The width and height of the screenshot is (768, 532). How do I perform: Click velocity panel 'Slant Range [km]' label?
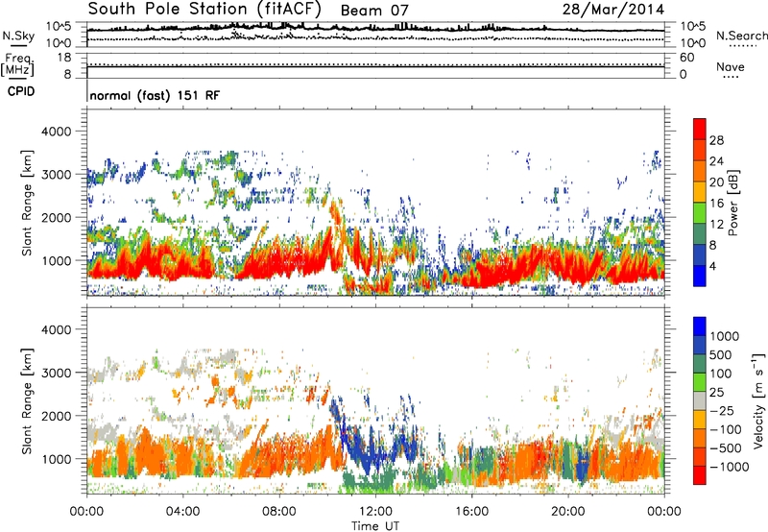click(x=27, y=400)
